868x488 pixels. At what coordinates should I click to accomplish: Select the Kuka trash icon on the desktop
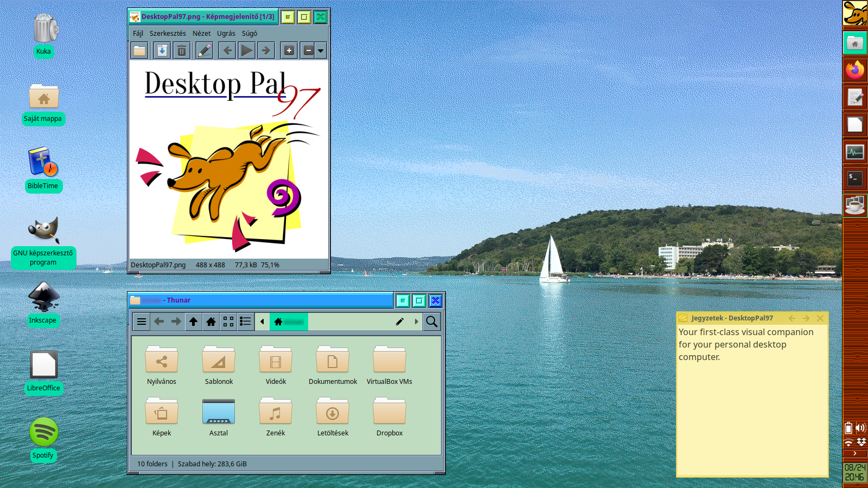43,36
